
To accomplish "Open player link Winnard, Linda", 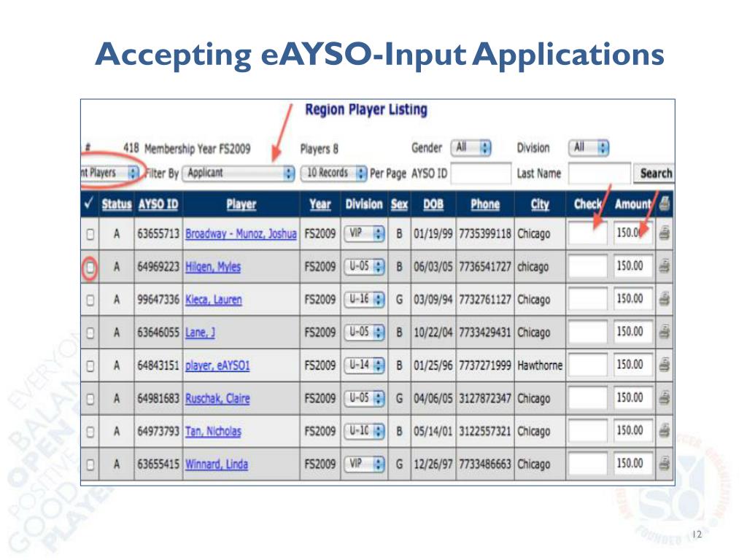I will pos(216,464).
